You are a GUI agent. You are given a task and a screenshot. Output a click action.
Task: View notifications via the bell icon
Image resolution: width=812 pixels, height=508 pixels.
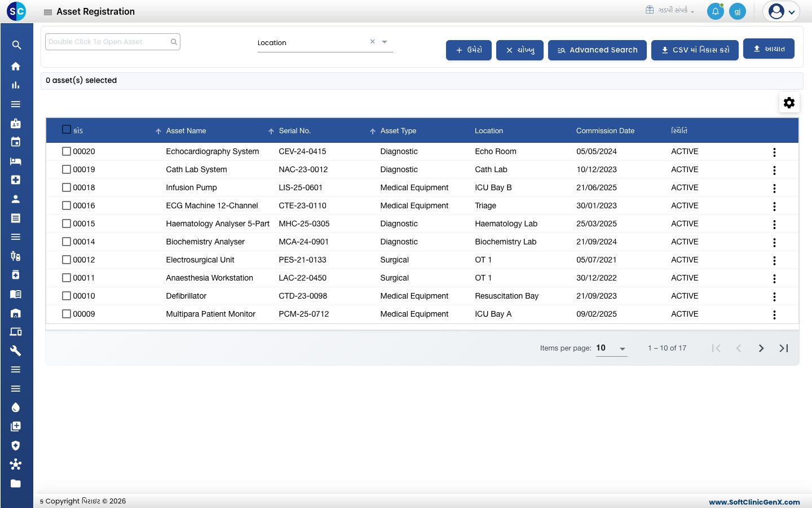(x=716, y=11)
